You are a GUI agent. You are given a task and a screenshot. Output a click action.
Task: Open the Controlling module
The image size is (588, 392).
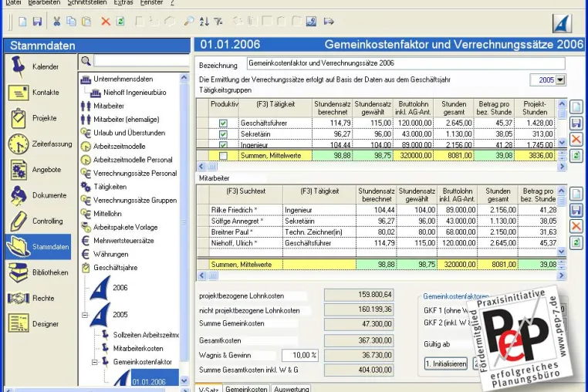[x=39, y=221]
